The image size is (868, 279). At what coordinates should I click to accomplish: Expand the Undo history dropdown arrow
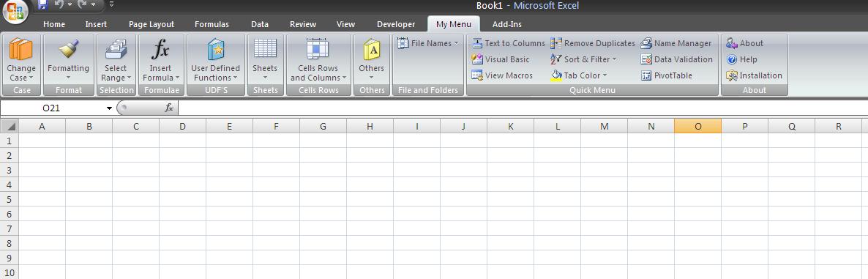tap(70, 5)
